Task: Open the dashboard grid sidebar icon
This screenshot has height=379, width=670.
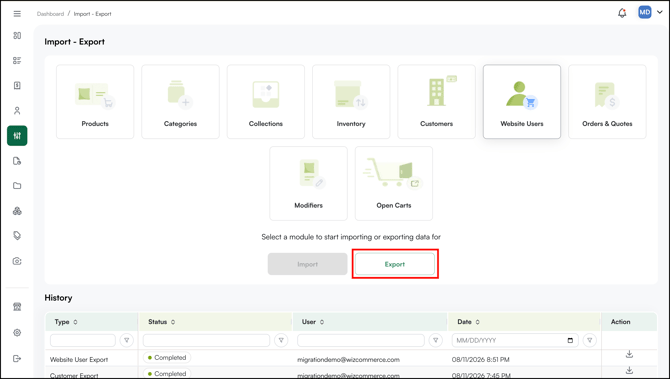Action: [x=17, y=35]
